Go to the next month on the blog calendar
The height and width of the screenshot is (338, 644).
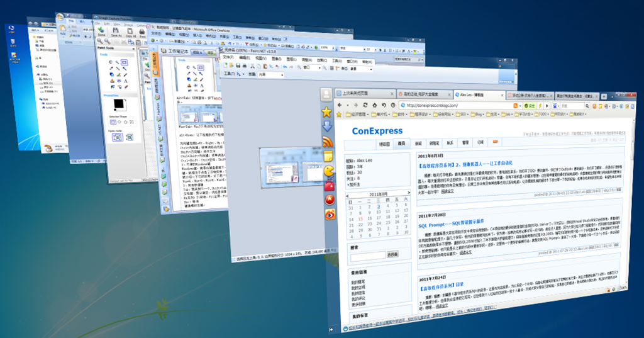(x=409, y=193)
